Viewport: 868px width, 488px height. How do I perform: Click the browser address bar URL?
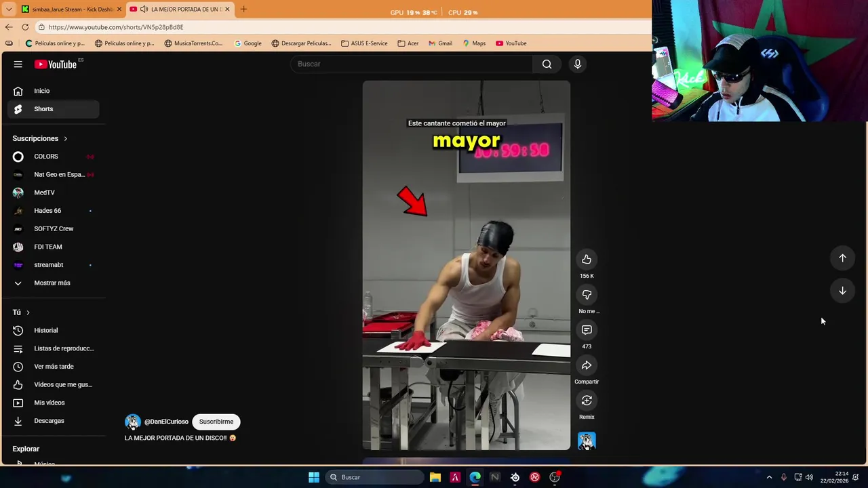[x=116, y=27]
